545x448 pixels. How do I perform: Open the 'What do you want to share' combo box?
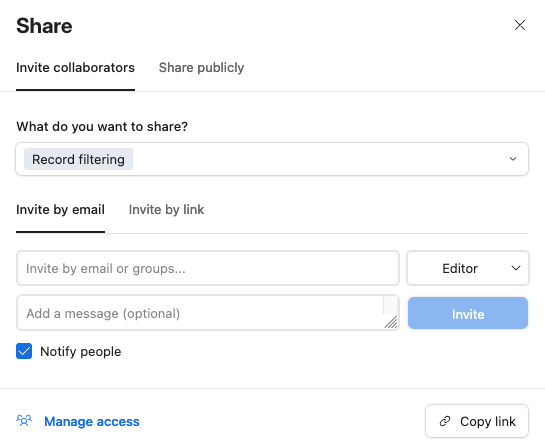[x=272, y=159]
